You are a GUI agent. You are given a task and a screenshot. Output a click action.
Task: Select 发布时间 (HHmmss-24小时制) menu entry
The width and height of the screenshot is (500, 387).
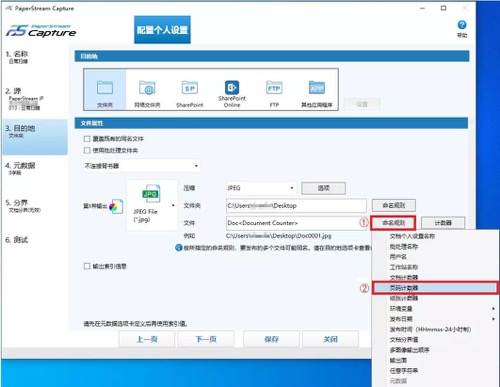430,329
